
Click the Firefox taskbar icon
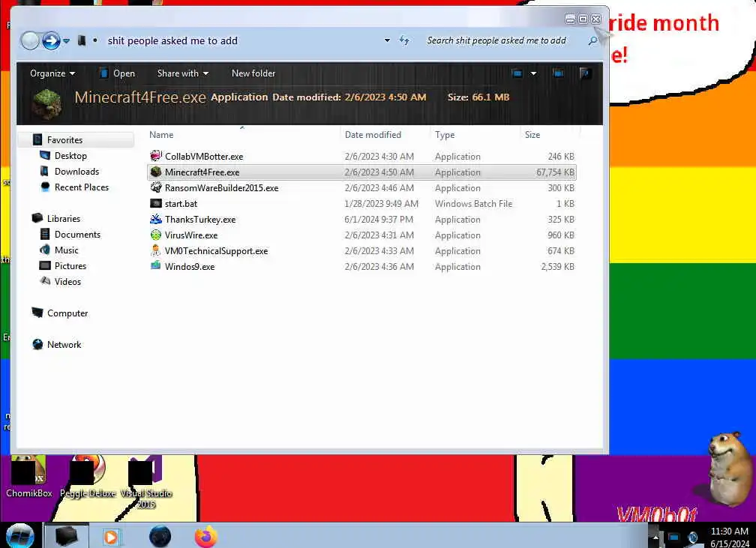click(206, 537)
